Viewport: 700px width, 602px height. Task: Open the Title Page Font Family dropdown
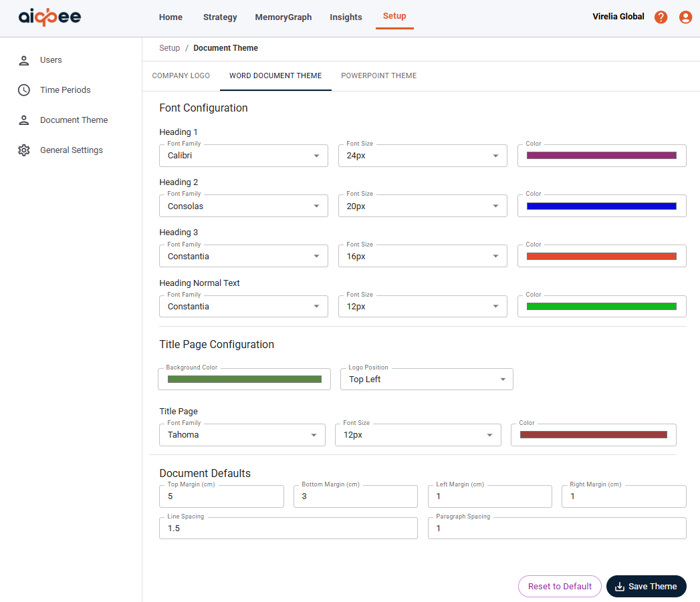(242, 435)
